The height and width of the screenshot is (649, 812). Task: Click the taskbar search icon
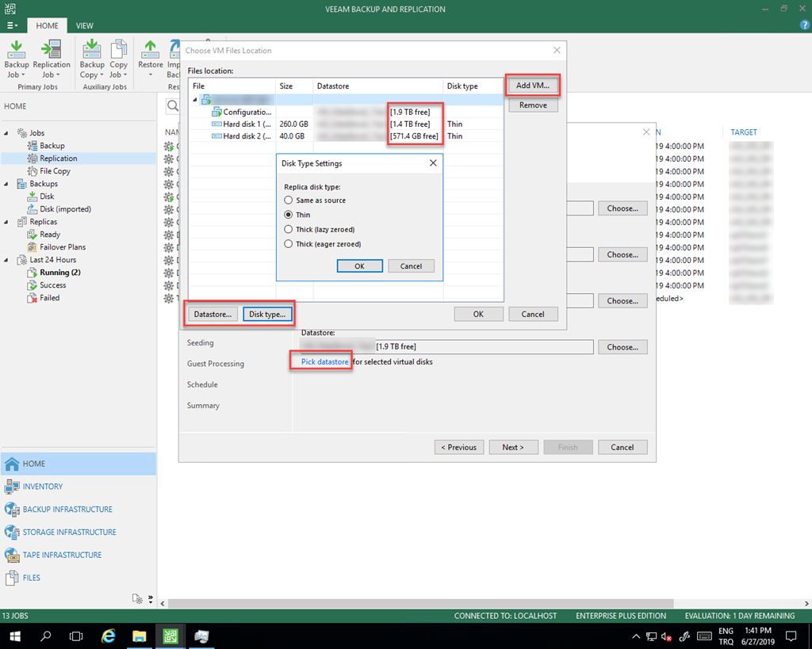[x=45, y=636]
